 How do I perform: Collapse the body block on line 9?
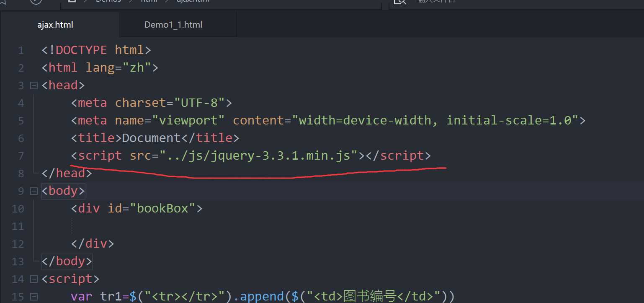pos(34,191)
